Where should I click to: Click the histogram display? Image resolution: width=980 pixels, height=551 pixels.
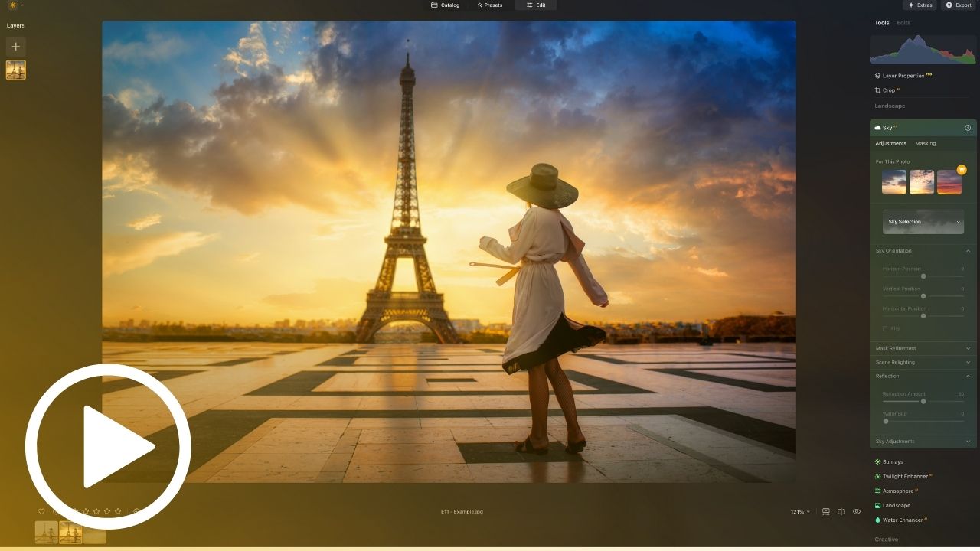(x=923, y=49)
